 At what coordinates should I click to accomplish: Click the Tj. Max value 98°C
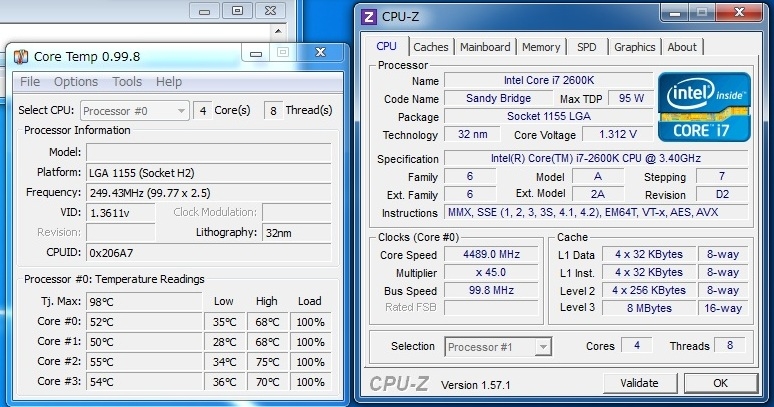(144, 301)
